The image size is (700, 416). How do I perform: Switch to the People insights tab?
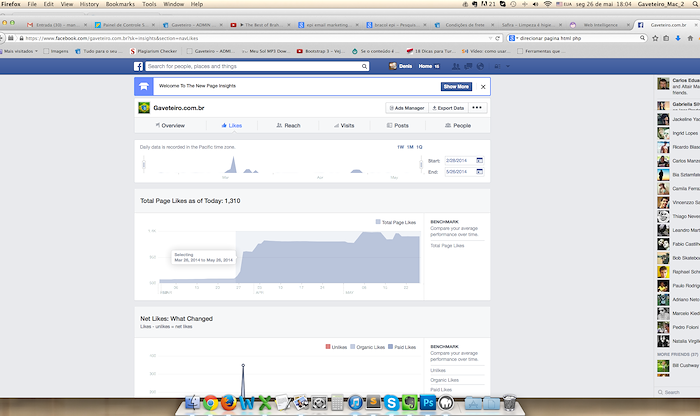[458, 125]
